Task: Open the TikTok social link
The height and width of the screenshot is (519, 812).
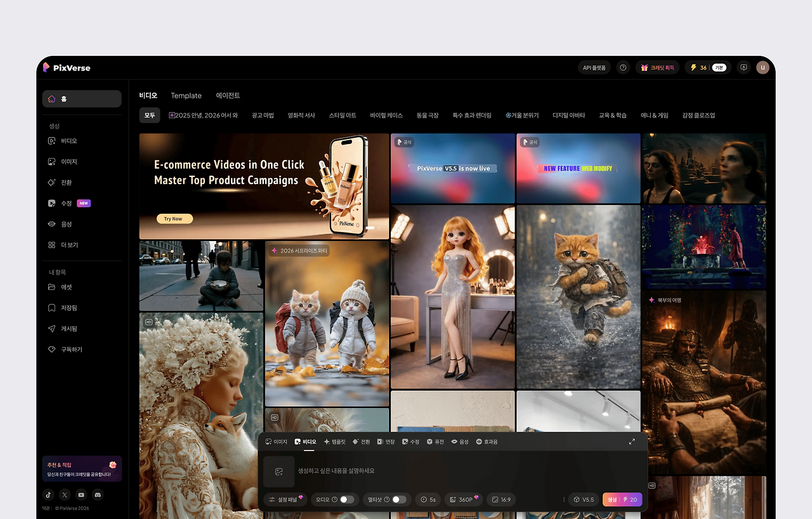Action: point(48,495)
